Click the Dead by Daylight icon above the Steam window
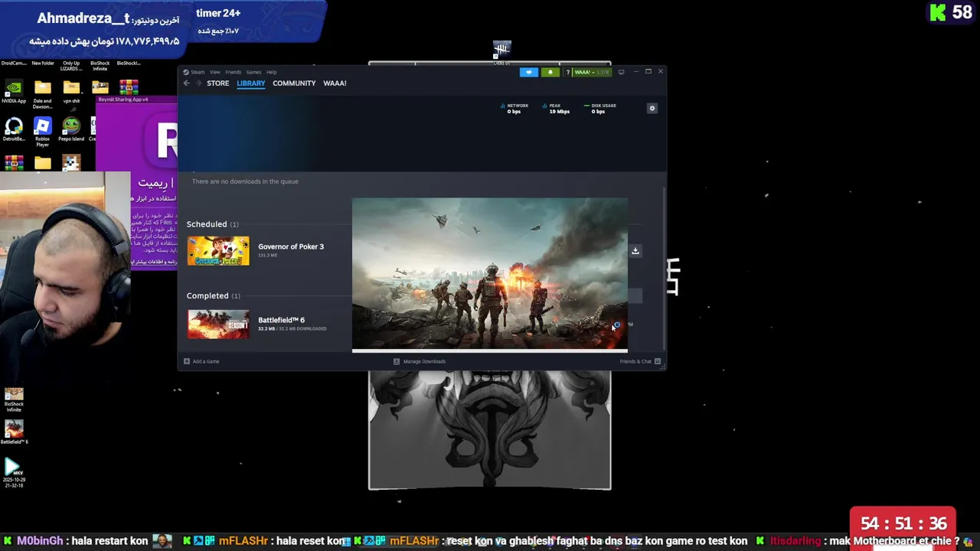The width and height of the screenshot is (980, 551). 501,51
